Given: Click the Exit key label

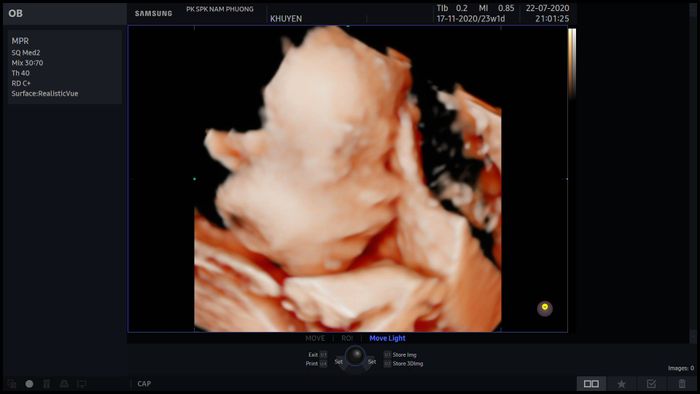Looking at the screenshot, I should [x=313, y=355].
